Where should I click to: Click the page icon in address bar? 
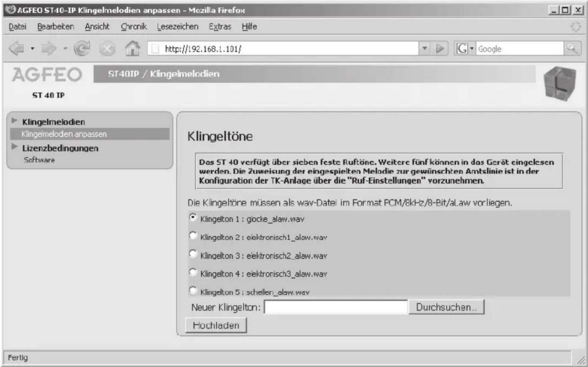pyautogui.click(x=155, y=49)
